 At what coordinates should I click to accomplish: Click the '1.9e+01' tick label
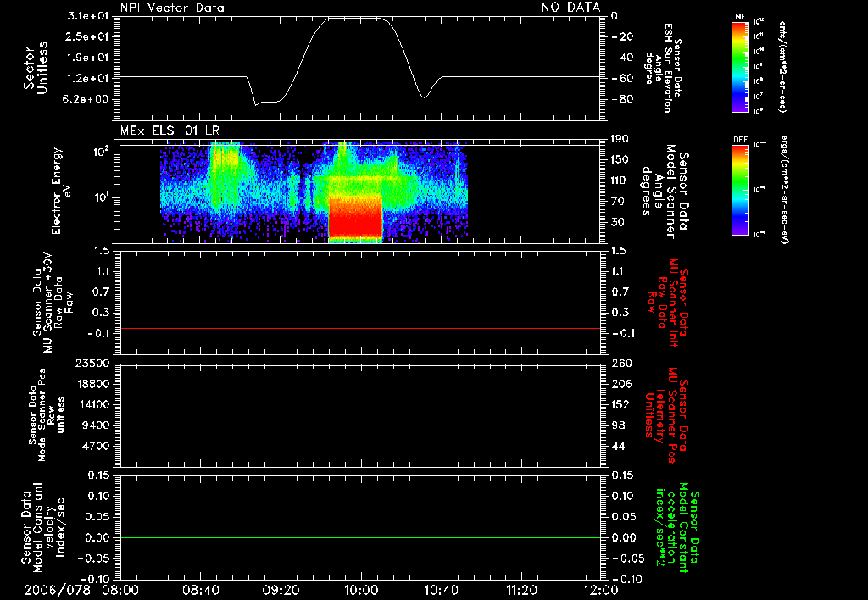(88, 58)
